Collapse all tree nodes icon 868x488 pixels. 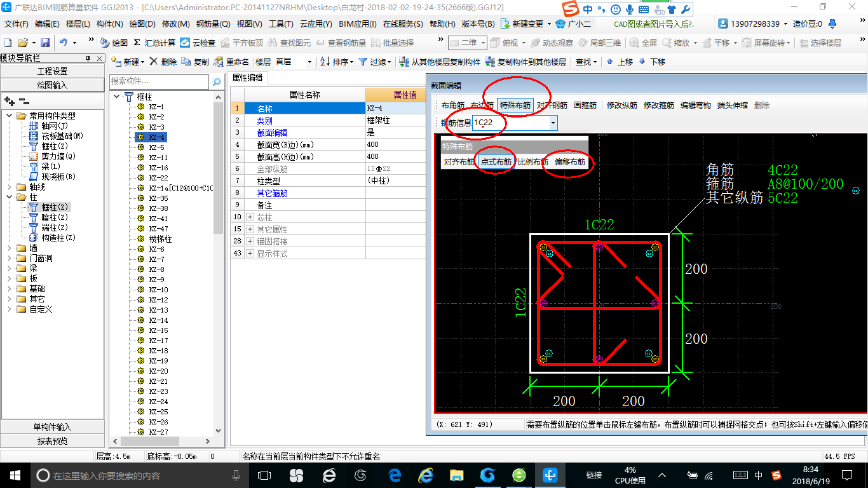[x=24, y=100]
